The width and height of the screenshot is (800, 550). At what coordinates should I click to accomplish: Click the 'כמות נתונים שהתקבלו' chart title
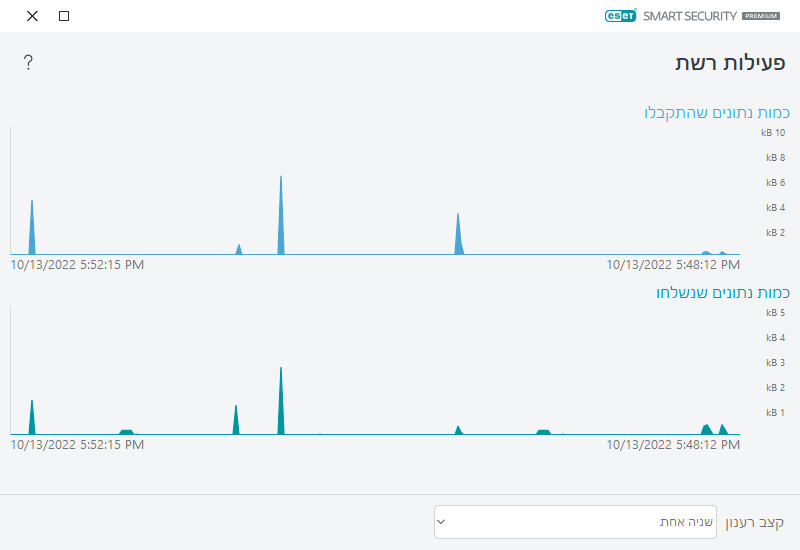pos(717,112)
